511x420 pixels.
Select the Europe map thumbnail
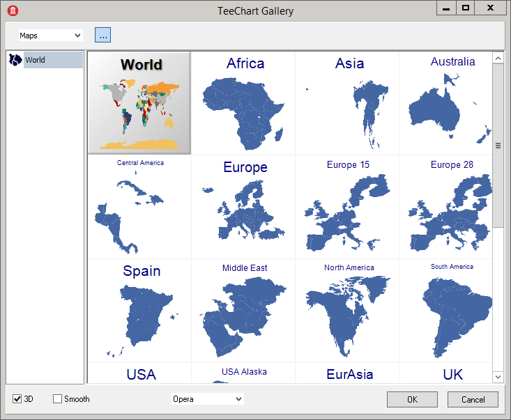pyautogui.click(x=243, y=207)
